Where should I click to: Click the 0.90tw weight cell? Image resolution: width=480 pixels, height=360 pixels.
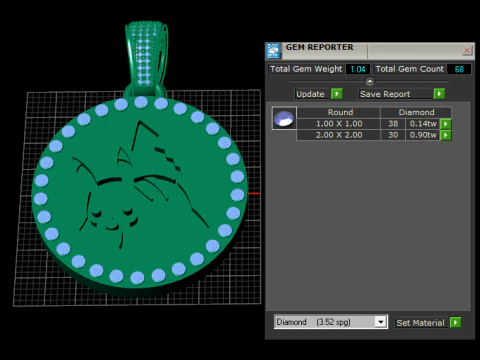coord(423,135)
